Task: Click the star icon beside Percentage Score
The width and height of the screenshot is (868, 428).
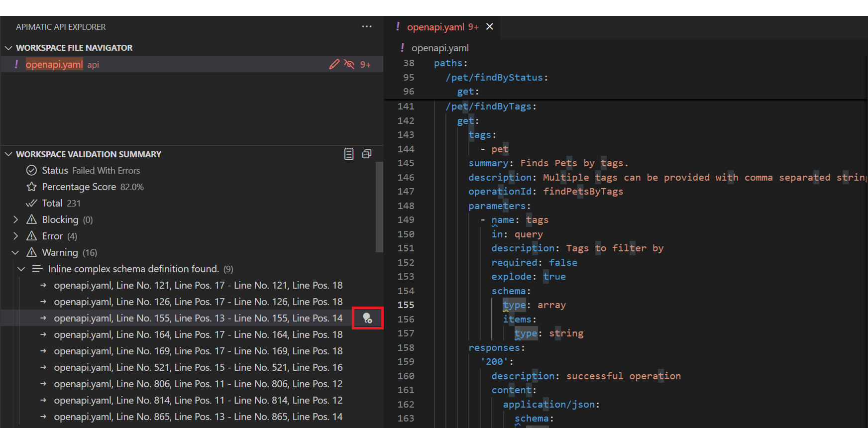Action: [31, 187]
